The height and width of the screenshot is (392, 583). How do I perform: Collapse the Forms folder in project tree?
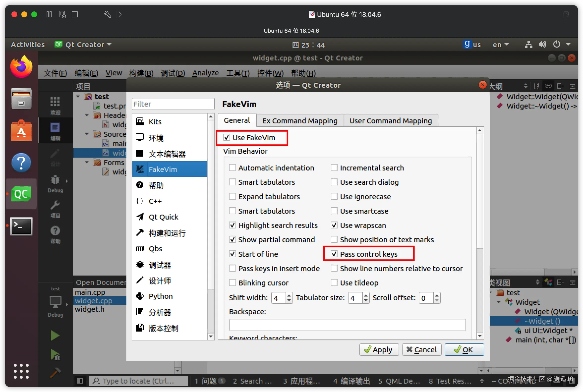point(87,162)
